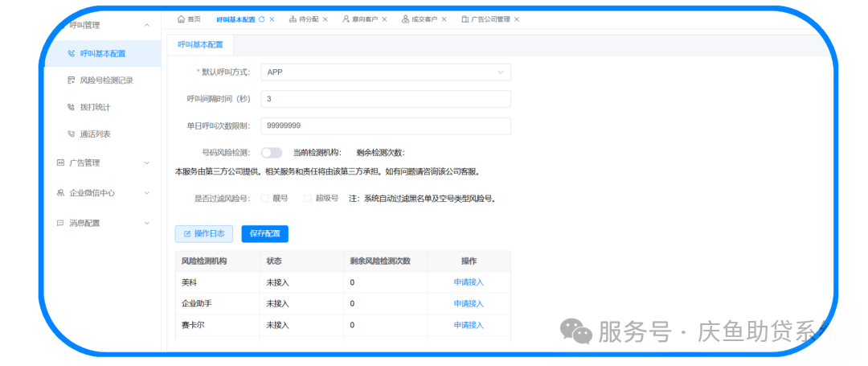Switch to the 待分配 tab
Screen dimensions: 868x366
click(x=309, y=19)
